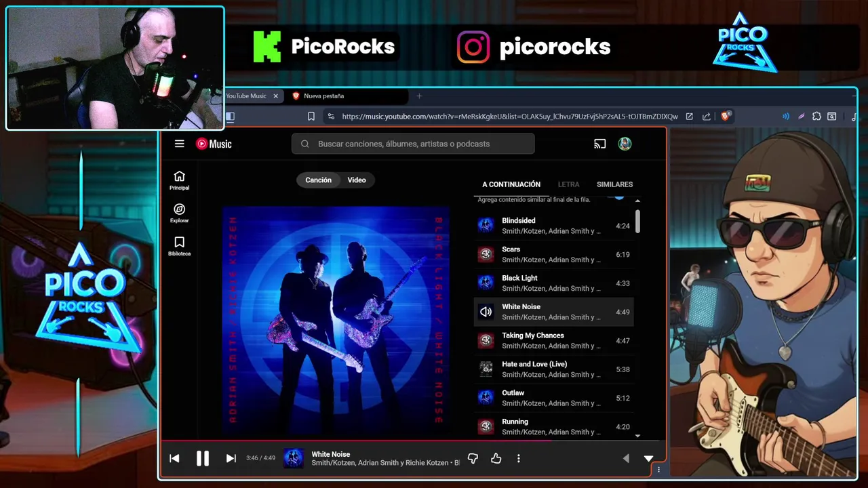Click the queue scroll-up arrow
868x488 pixels.
[637, 201]
